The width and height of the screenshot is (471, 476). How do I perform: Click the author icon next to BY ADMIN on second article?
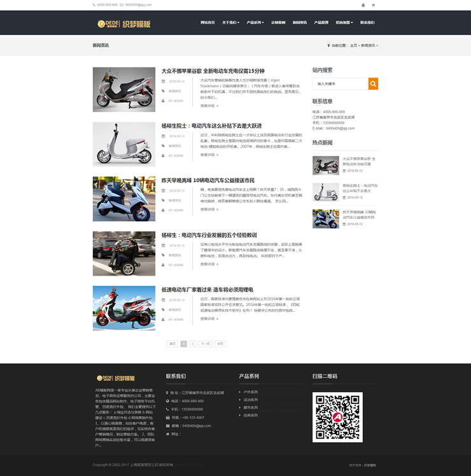163,155
